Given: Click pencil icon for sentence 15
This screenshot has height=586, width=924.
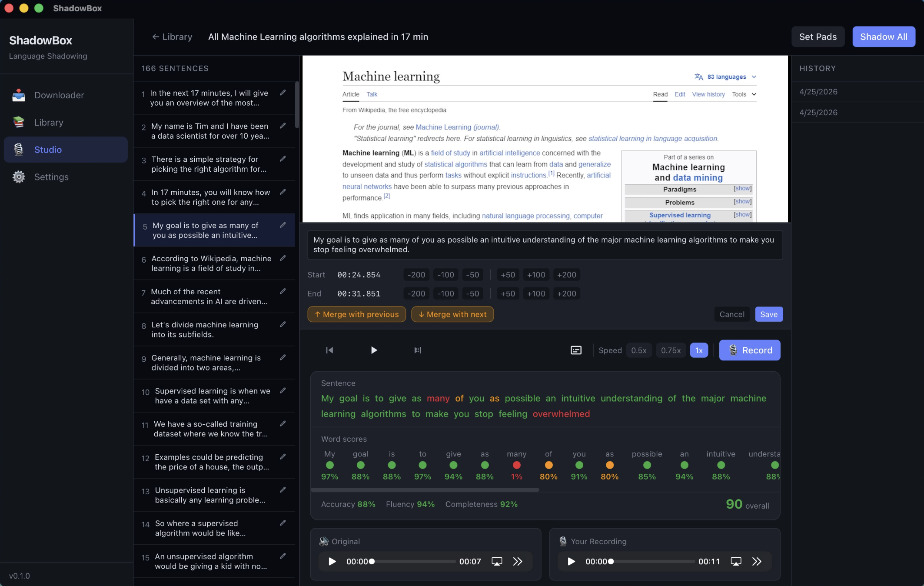Looking at the screenshot, I should (x=283, y=556).
